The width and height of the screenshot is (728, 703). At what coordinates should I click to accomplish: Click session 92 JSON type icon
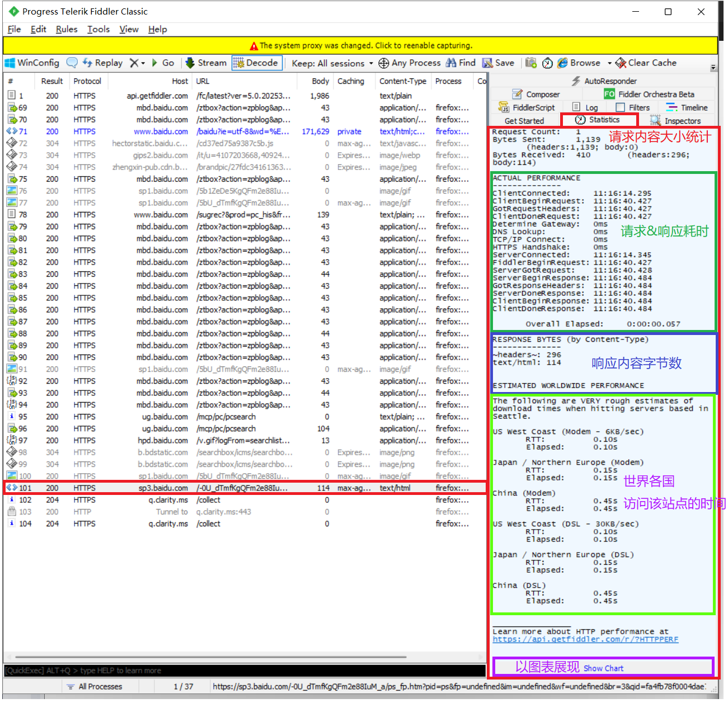pos(12,381)
